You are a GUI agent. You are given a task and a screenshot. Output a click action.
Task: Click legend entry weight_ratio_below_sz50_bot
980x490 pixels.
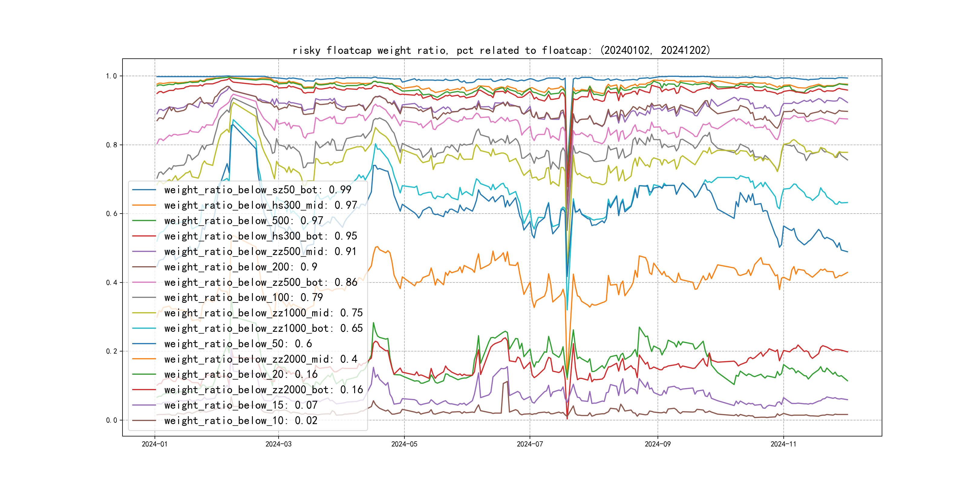pos(258,190)
